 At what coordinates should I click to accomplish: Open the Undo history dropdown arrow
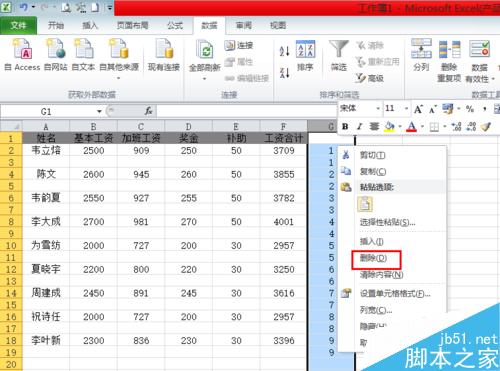(33, 7)
